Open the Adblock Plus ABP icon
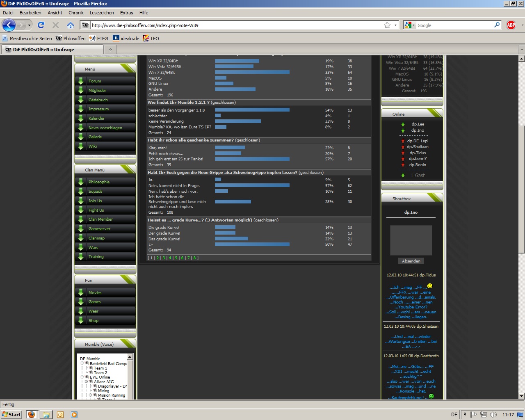 511,25
